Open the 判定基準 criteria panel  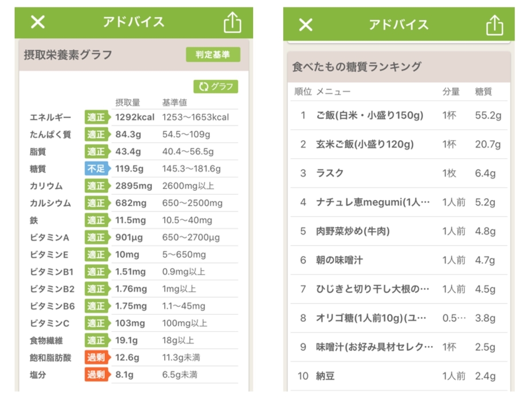(x=214, y=55)
